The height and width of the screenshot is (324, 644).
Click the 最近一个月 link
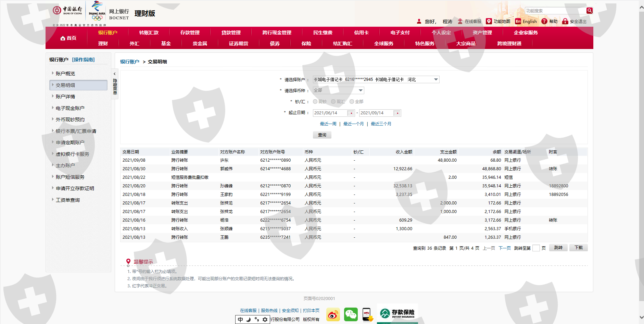[x=353, y=124]
